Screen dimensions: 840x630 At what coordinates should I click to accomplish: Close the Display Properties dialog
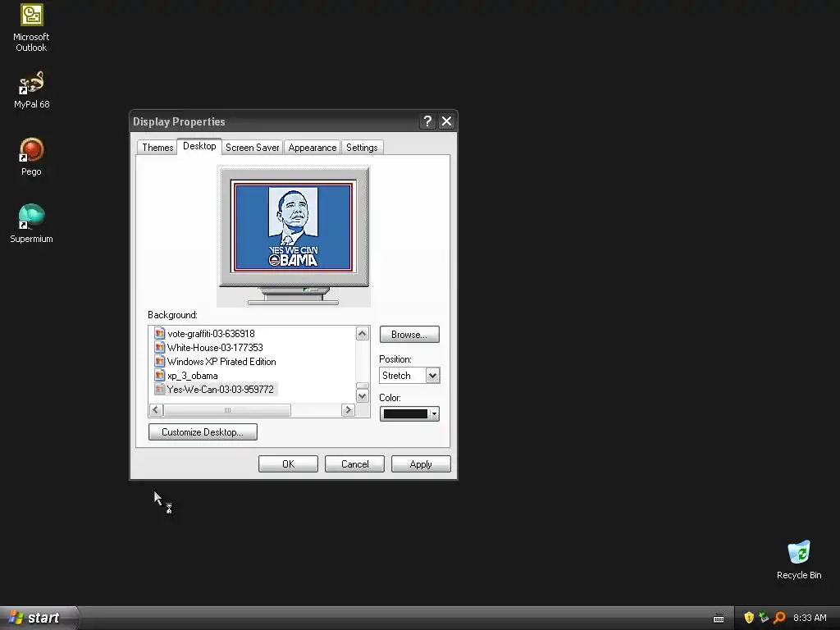tap(446, 121)
